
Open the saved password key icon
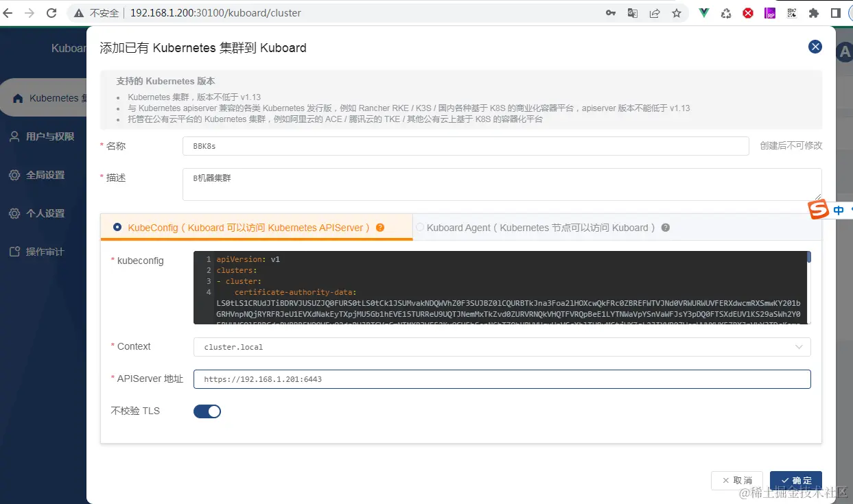point(611,13)
